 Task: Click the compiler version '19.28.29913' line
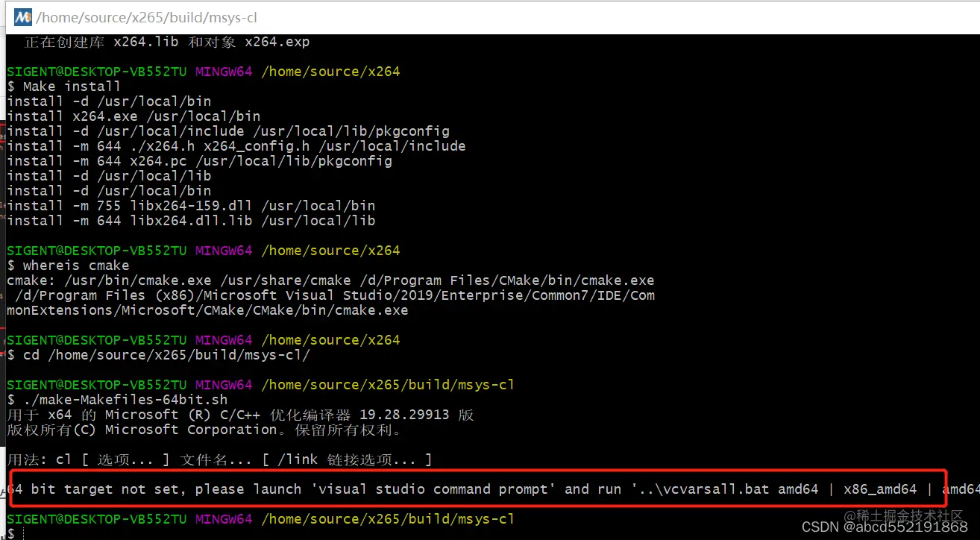point(240,415)
